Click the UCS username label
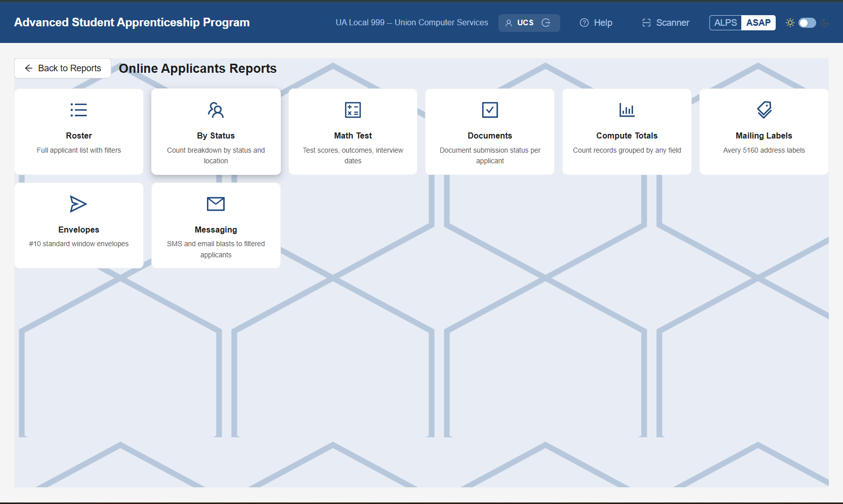Screen dimensions: 843x504 pyautogui.click(x=525, y=23)
